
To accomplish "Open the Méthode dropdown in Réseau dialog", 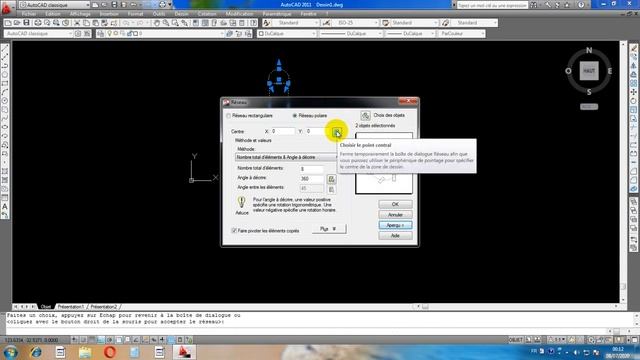I will (x=287, y=157).
